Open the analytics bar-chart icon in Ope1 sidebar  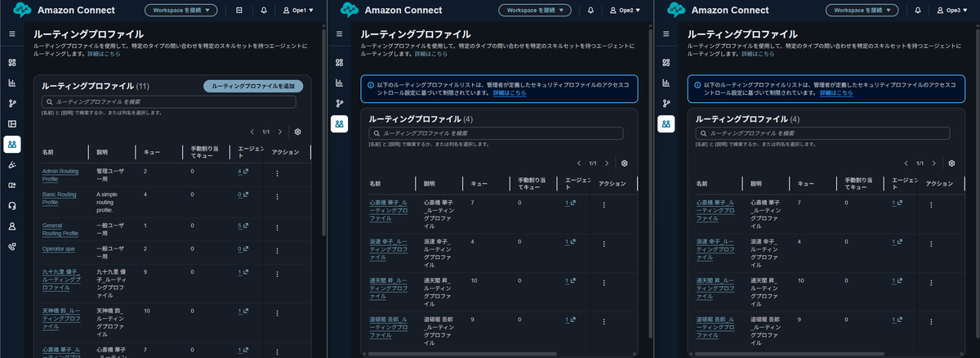pyautogui.click(x=11, y=83)
